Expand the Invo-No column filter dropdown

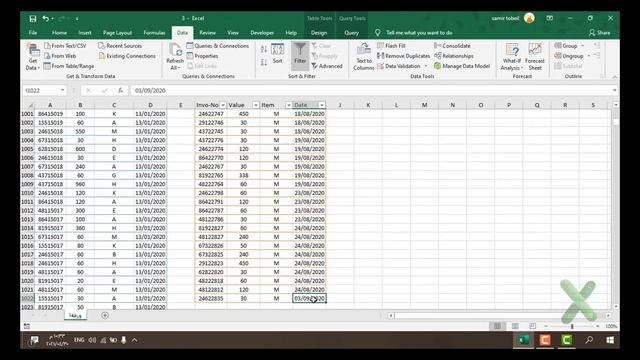[223, 105]
